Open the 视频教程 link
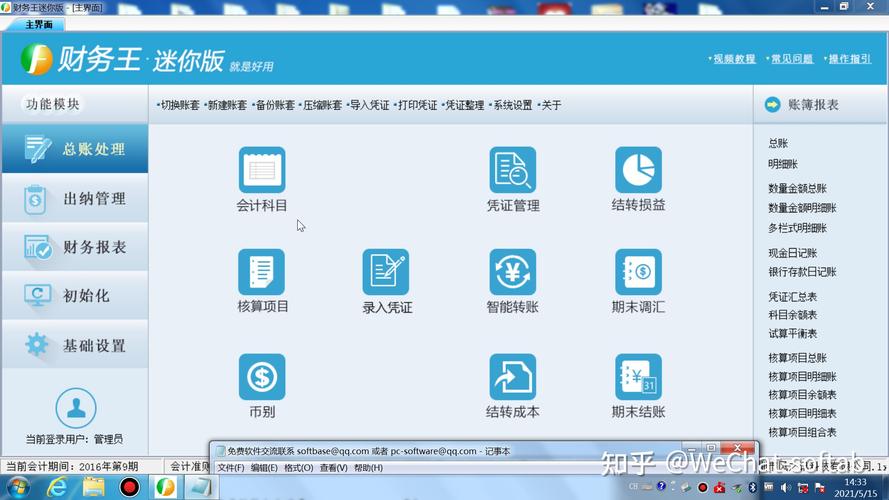 [734, 58]
